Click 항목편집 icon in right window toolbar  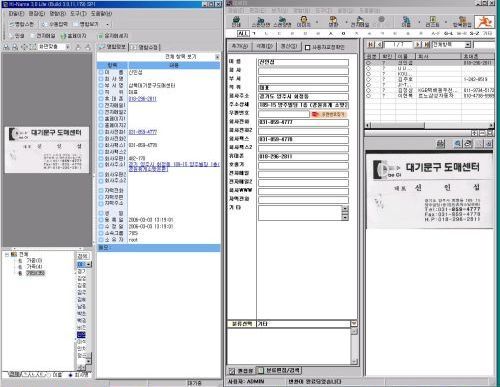point(462,22)
